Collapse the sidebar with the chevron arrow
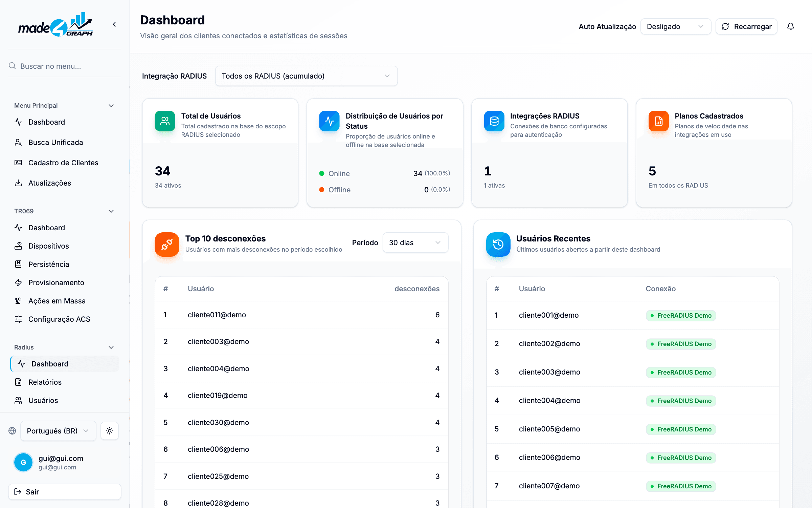 [114, 24]
